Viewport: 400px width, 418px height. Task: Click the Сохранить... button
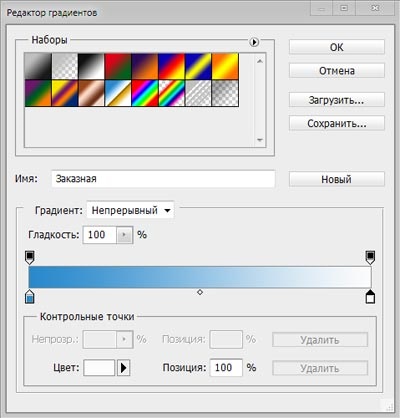click(337, 123)
